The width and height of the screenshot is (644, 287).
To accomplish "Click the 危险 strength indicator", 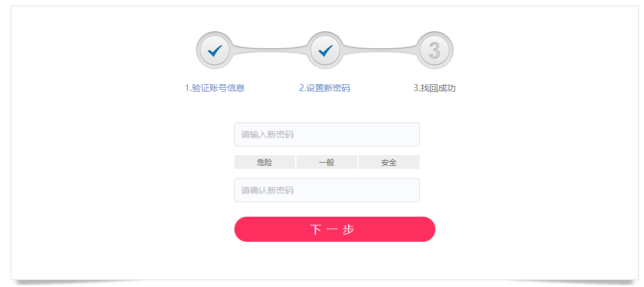I will pyautogui.click(x=265, y=162).
